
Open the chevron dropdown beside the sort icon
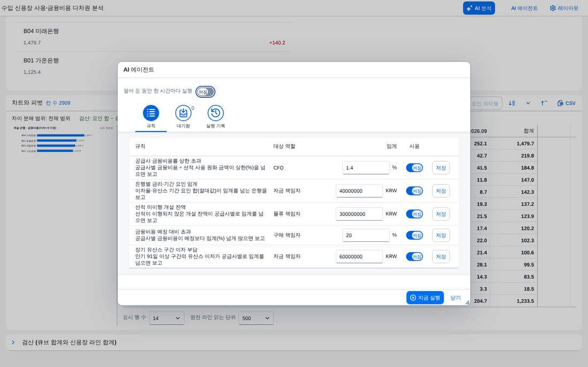click(x=528, y=103)
